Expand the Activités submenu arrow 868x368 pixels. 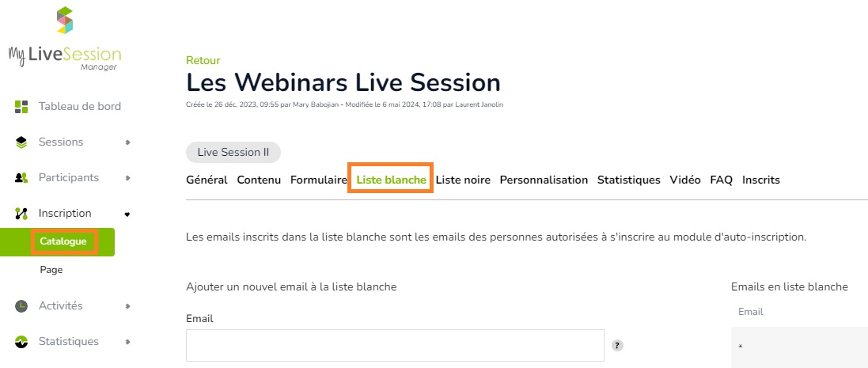127,306
